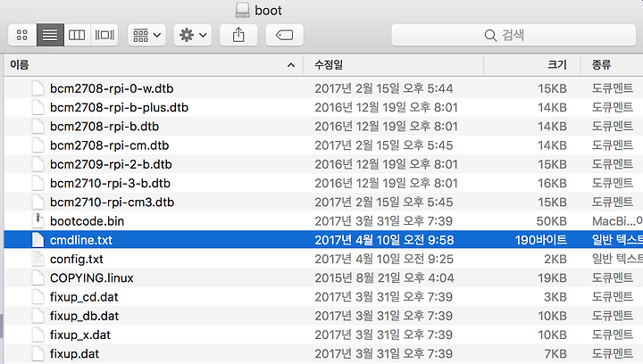The image size is (643, 364).
Task: Click the boot drive icon in title
Action: point(242,10)
